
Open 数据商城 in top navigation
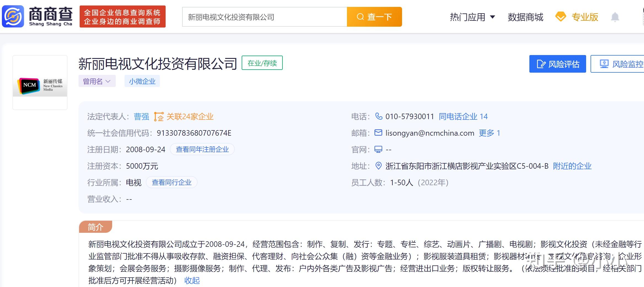pos(525,17)
